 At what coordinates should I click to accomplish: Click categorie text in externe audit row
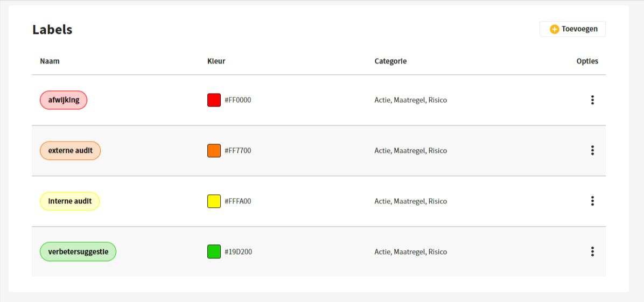(411, 150)
